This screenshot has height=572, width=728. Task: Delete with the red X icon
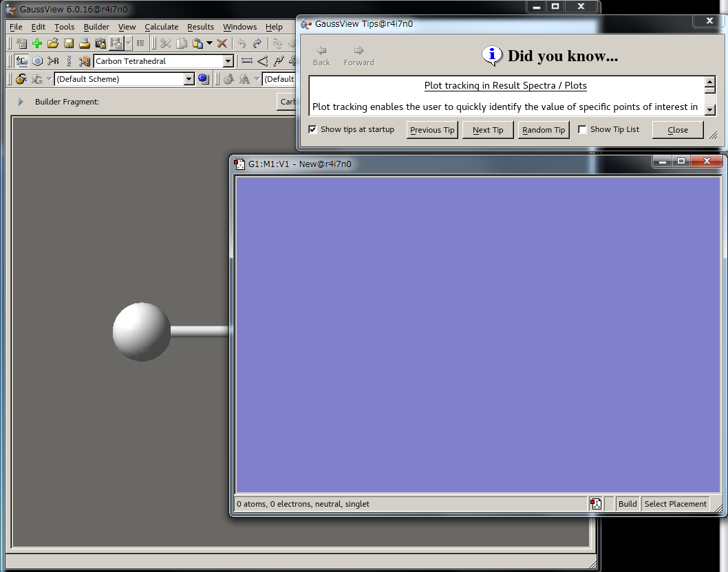[222, 43]
